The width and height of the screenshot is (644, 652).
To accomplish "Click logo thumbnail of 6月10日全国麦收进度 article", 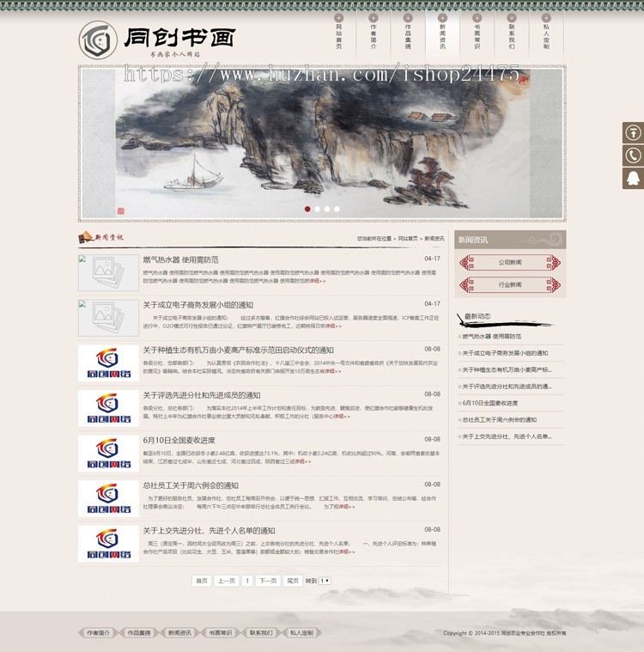I will pyautogui.click(x=108, y=454).
